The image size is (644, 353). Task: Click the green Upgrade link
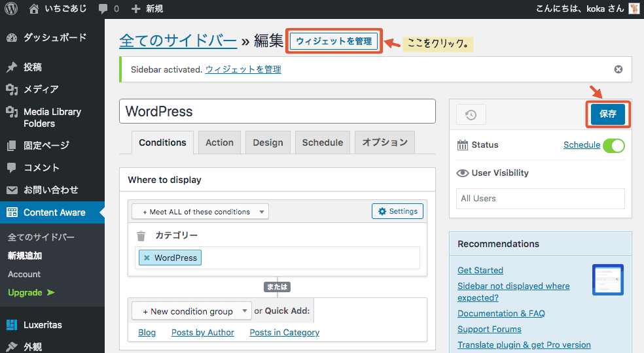tap(31, 292)
